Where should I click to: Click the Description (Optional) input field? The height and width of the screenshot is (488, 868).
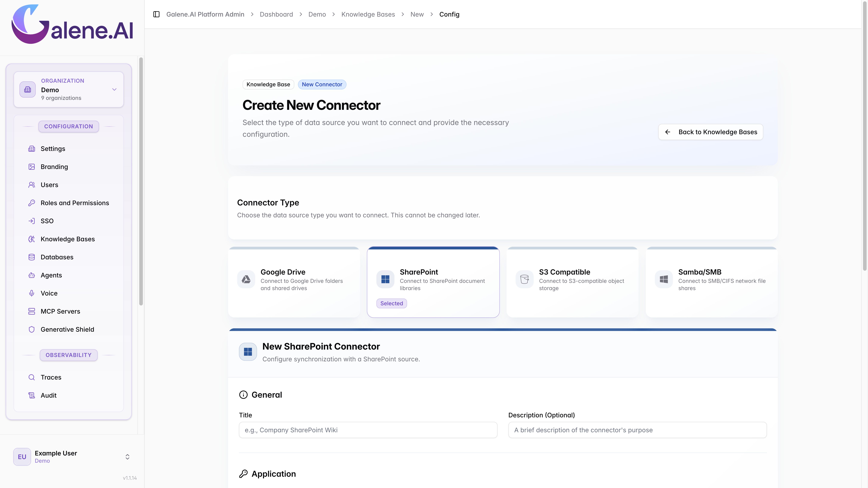638,430
